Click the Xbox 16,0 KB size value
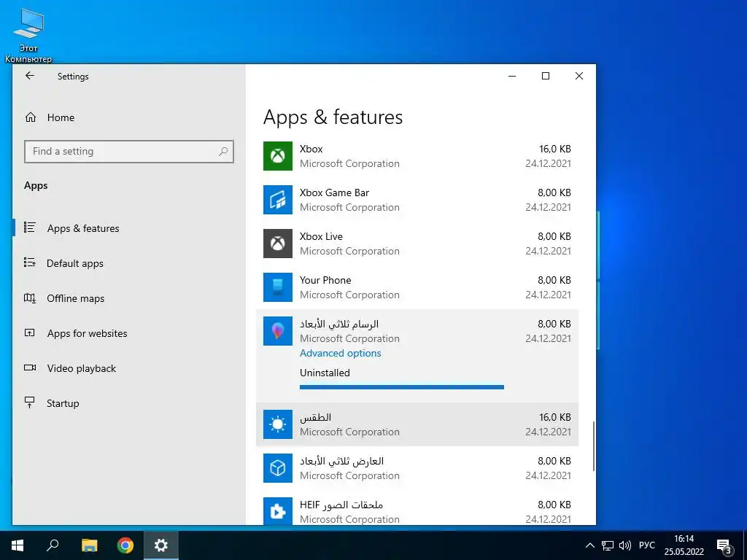The width and height of the screenshot is (747, 560). pyautogui.click(x=554, y=149)
